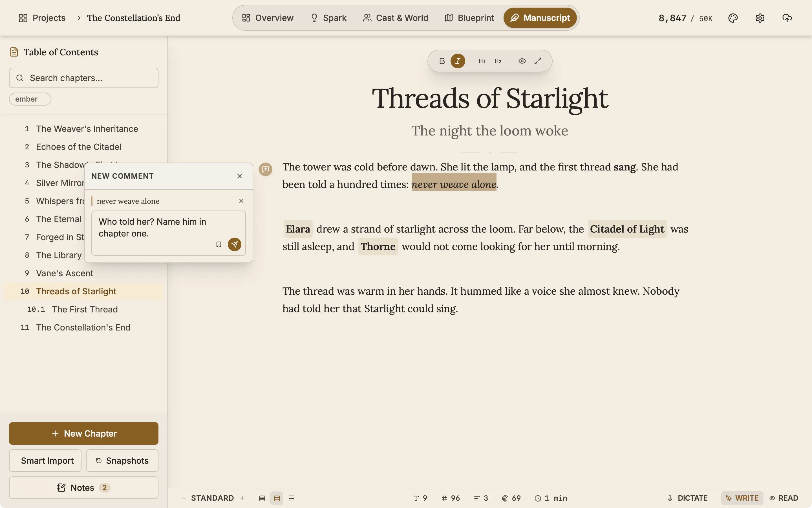812x508 pixels.
Task: Apply Heading 1 style
Action: [x=482, y=61]
